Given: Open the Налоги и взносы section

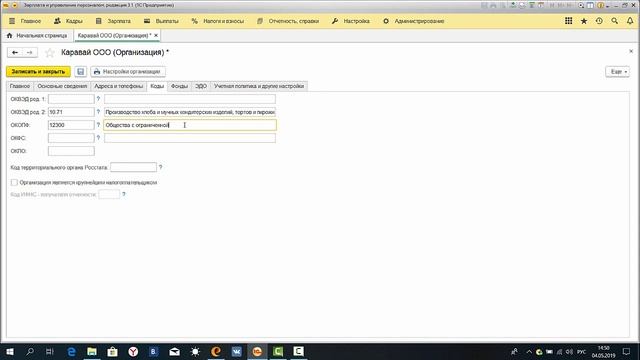Looking at the screenshot, I should (x=218, y=21).
